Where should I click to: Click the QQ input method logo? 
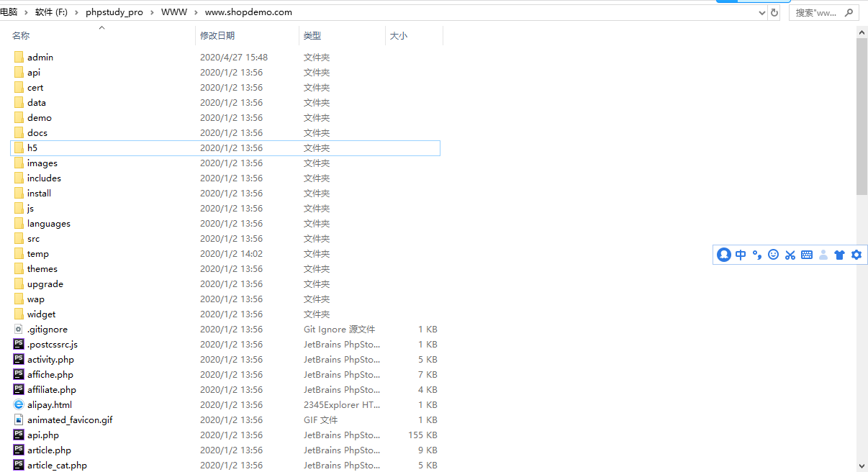[723, 254]
